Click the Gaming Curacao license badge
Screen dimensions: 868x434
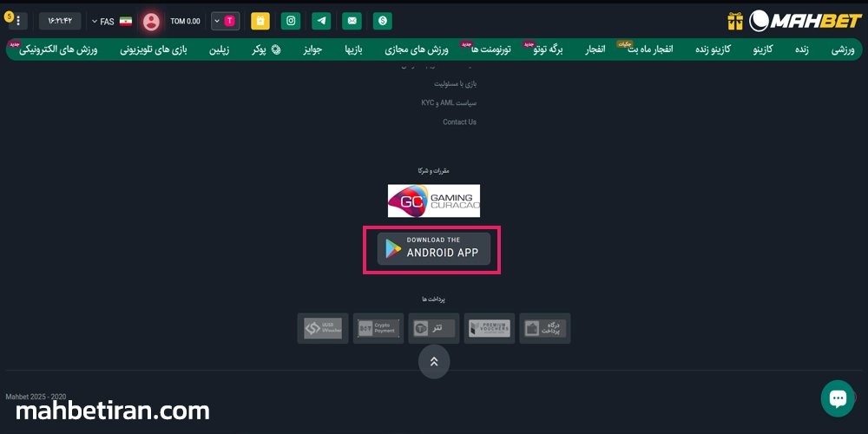click(x=433, y=201)
